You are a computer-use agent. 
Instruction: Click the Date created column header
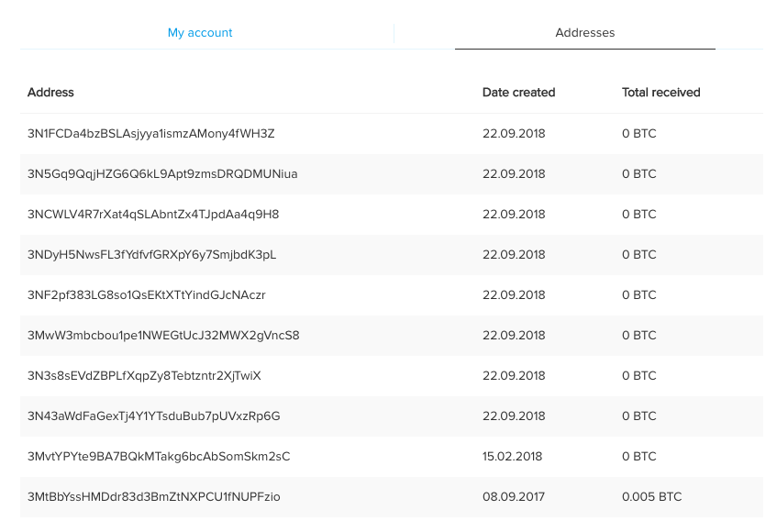(518, 93)
